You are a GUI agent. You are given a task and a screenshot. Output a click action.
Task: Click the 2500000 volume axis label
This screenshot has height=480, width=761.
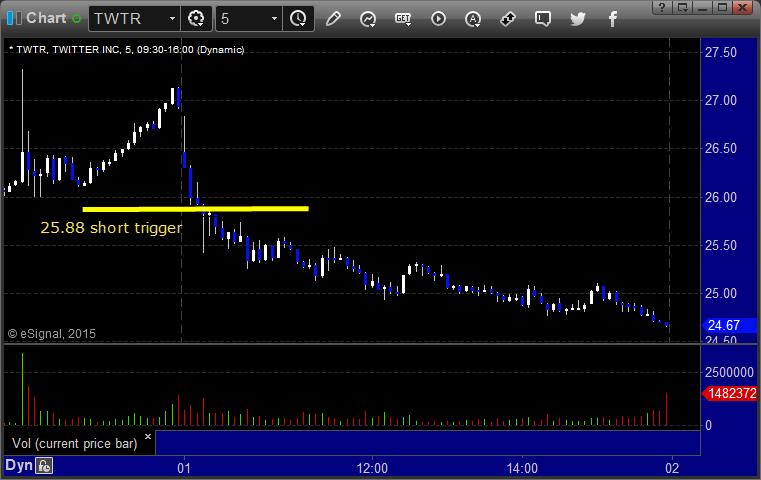(729, 372)
